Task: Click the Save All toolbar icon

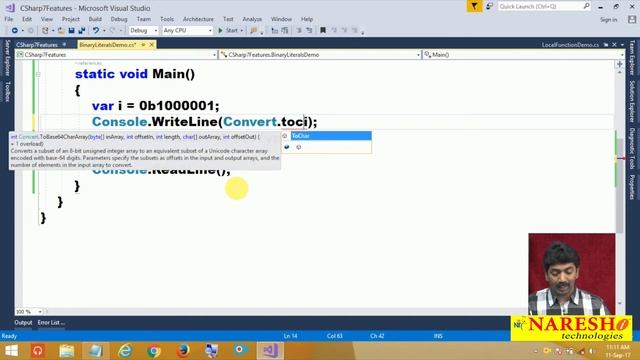Action: point(82,31)
